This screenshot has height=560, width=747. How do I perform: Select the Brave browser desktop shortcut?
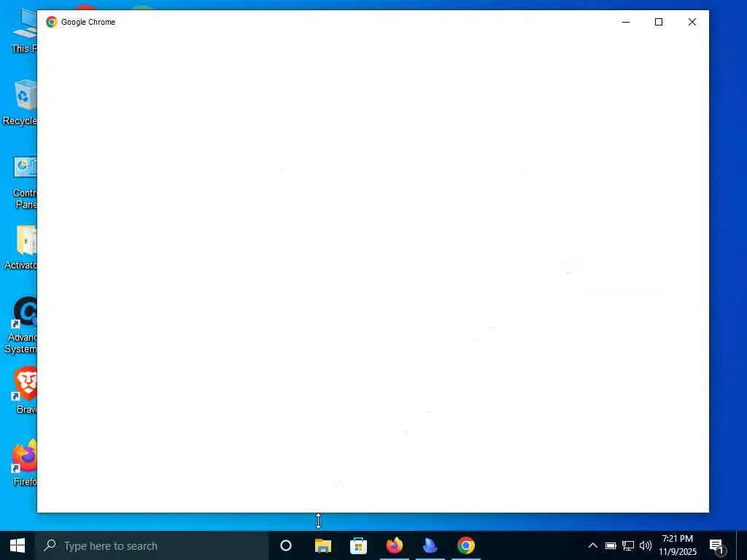tap(26, 391)
